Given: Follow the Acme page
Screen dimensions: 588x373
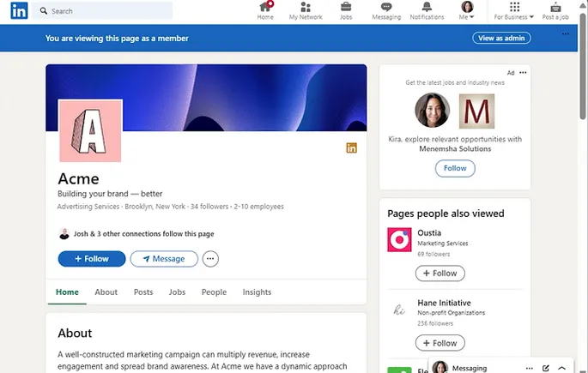Looking at the screenshot, I should (x=92, y=259).
